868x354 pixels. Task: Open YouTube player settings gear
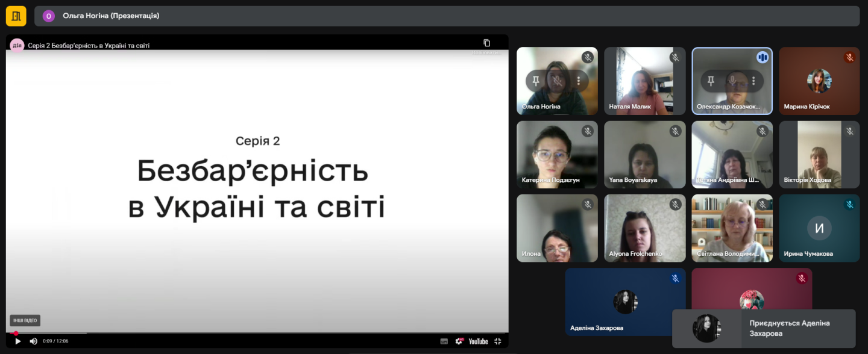tap(459, 341)
